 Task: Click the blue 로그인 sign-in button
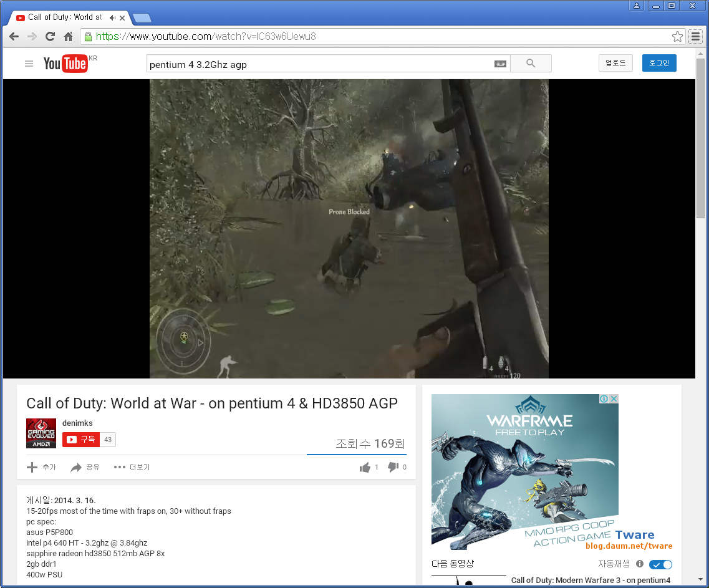coord(659,63)
